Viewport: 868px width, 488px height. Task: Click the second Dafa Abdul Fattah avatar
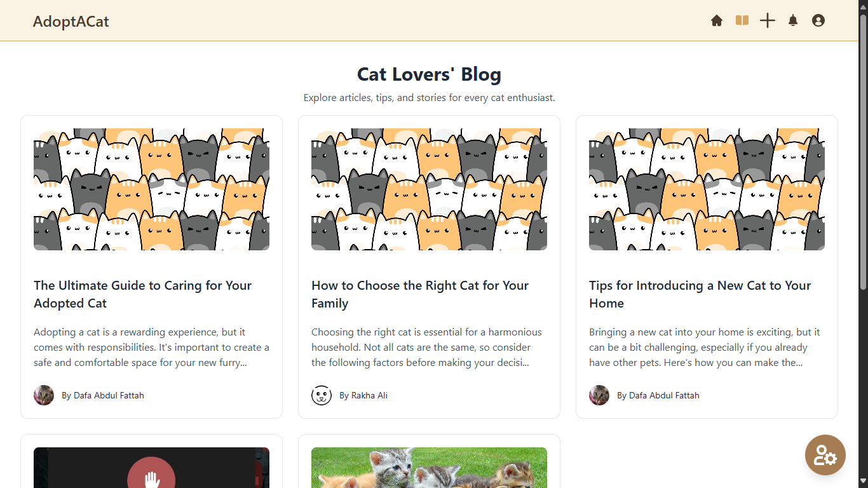point(599,395)
